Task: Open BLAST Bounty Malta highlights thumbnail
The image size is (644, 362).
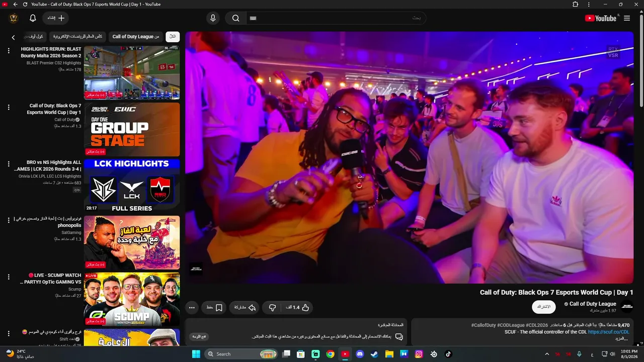Action: point(132,73)
